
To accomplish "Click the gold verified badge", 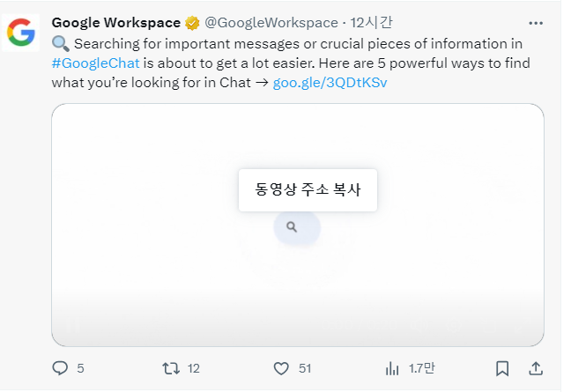I will click(x=190, y=22).
